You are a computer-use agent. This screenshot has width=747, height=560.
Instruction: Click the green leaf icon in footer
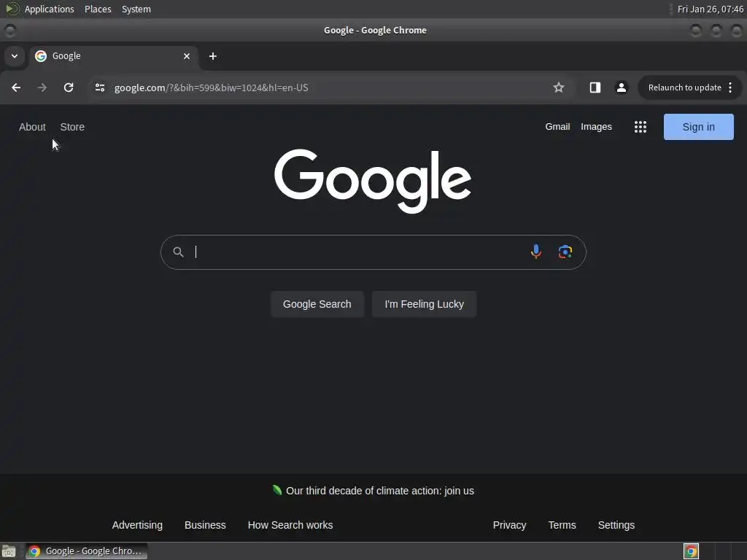pyautogui.click(x=276, y=490)
